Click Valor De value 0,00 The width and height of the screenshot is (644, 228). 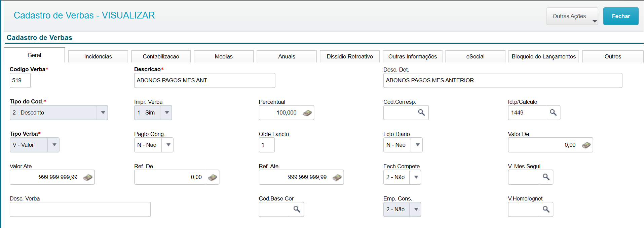click(x=570, y=145)
